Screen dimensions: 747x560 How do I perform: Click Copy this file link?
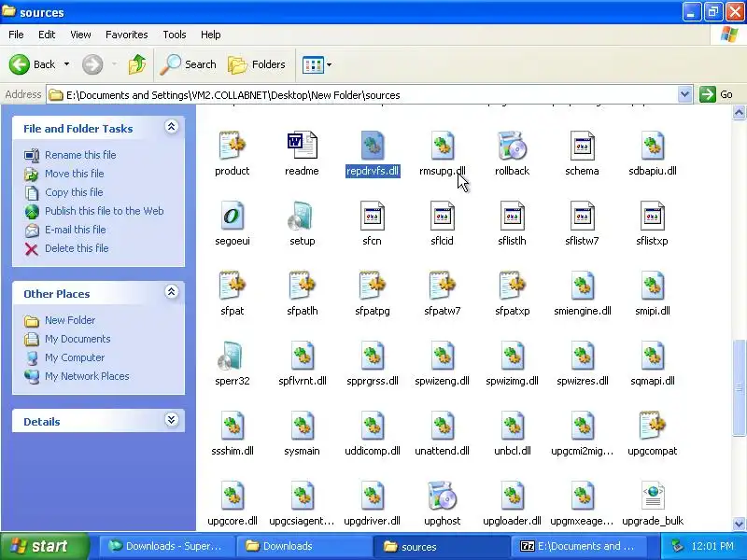click(74, 192)
